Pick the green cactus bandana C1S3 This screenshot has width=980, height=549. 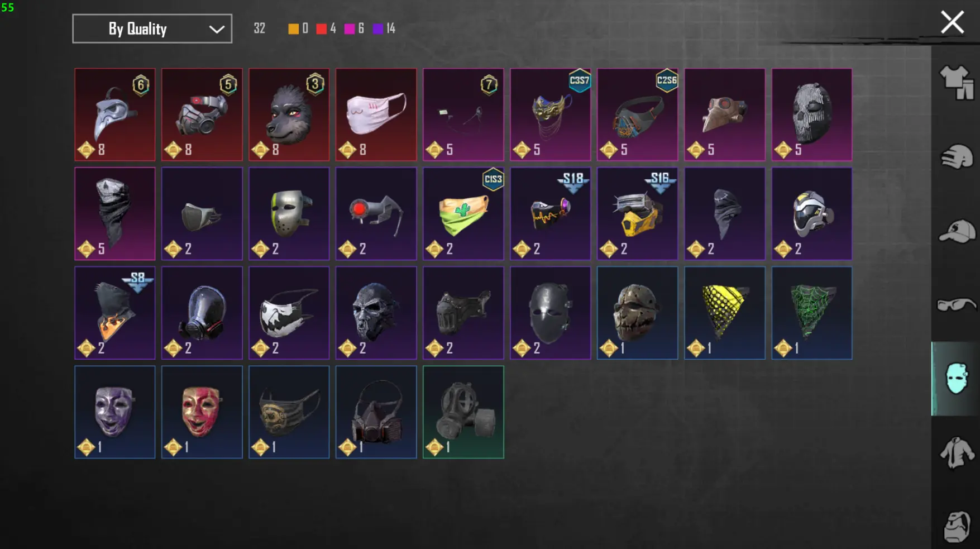pos(463,214)
